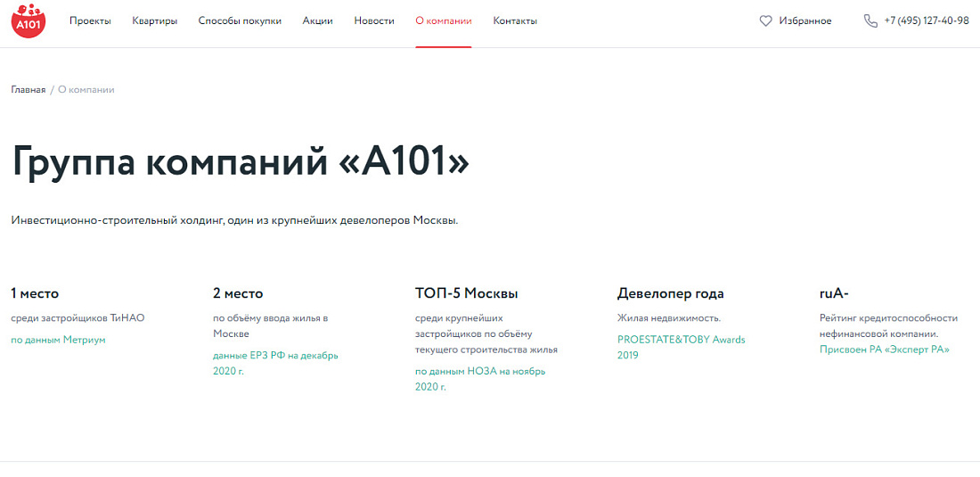The height and width of the screenshot is (477, 980).
Task: Click 'среди застройщиков ТиНАО' text
Action: coord(78,318)
